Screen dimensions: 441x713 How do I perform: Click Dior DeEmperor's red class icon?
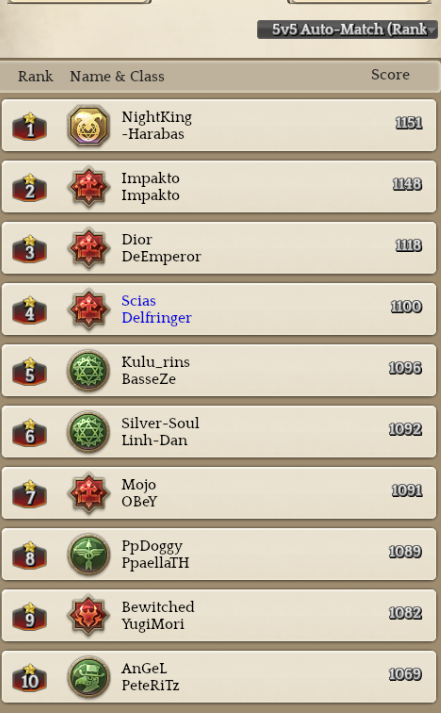pyautogui.click(x=89, y=248)
